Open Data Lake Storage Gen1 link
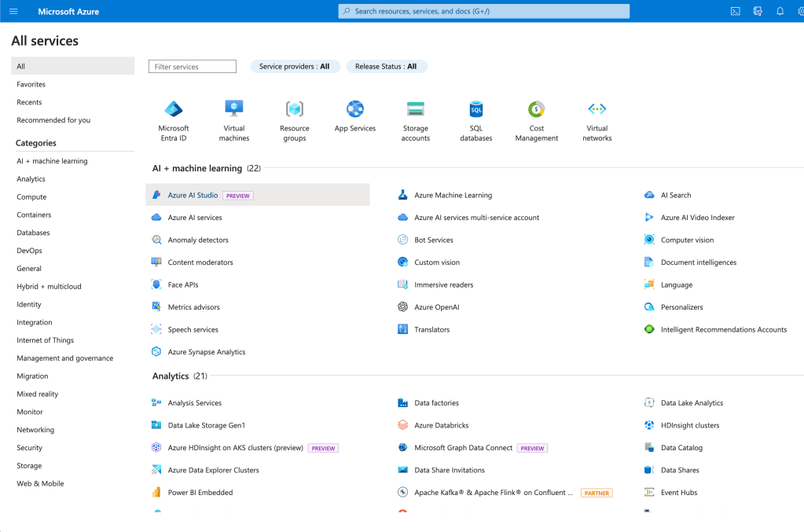Image resolution: width=804 pixels, height=532 pixels. (207, 425)
